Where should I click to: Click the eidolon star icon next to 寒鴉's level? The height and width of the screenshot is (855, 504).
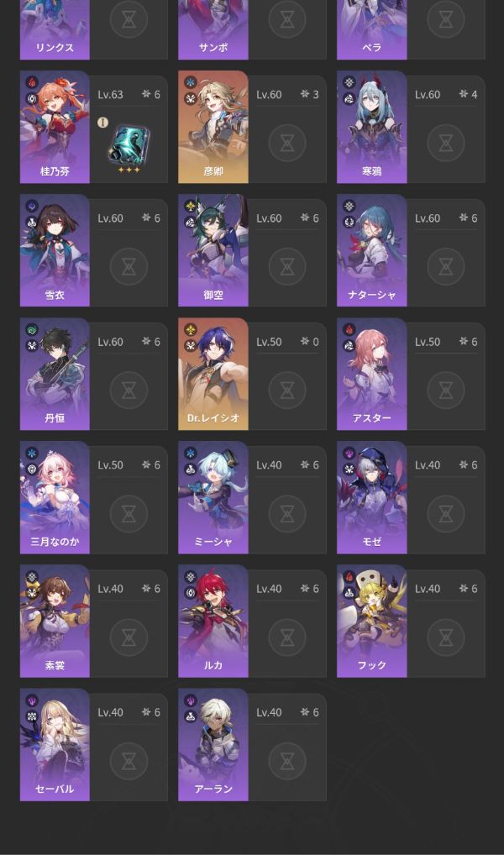(464, 94)
